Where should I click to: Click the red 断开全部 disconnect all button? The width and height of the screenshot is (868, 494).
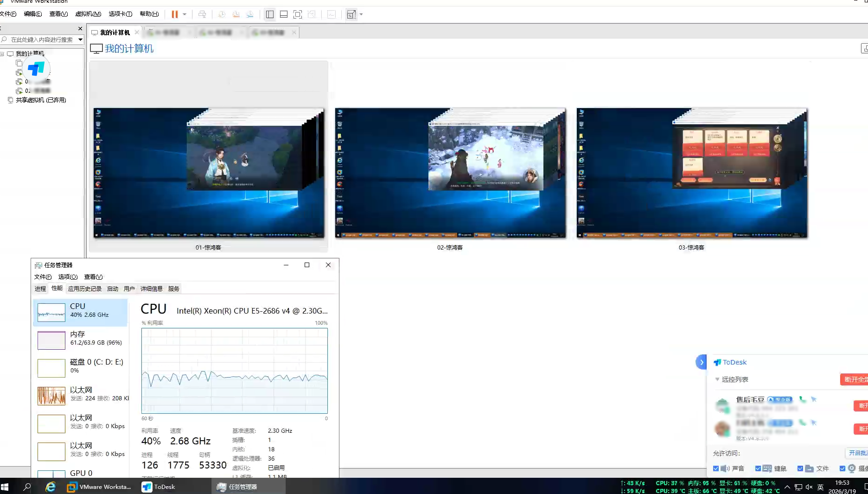pyautogui.click(x=855, y=379)
